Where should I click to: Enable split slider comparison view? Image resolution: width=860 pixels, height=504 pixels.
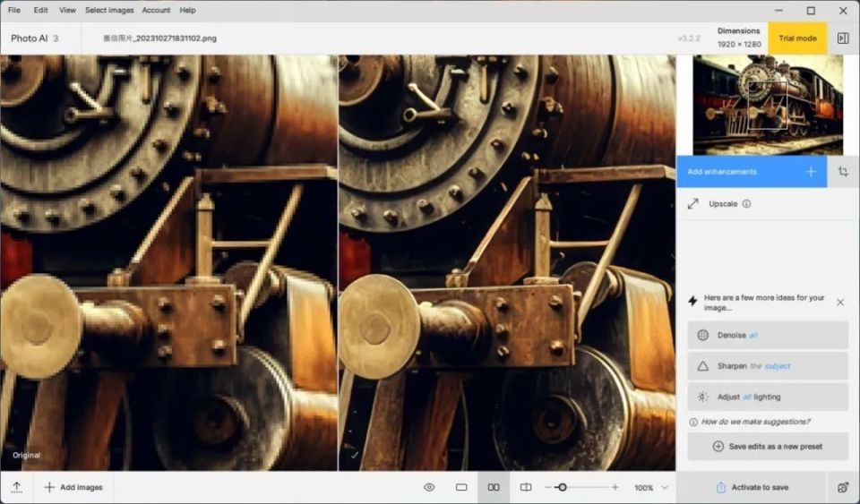[526, 487]
